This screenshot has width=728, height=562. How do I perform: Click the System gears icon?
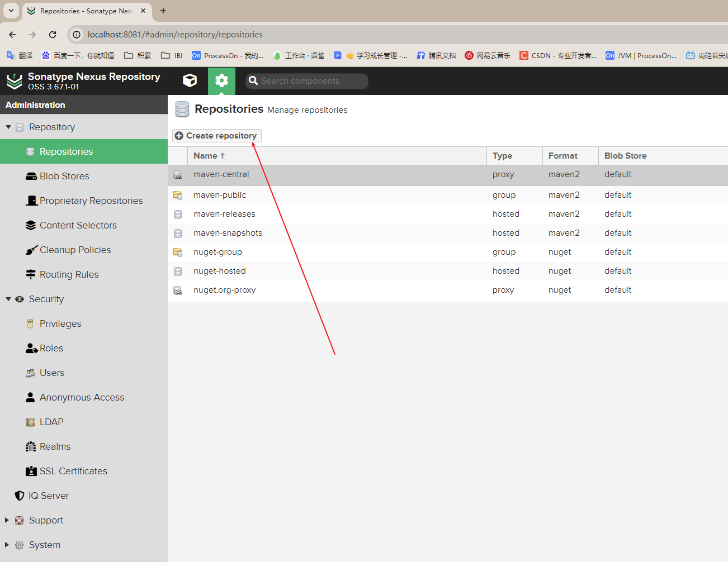tap(20, 545)
